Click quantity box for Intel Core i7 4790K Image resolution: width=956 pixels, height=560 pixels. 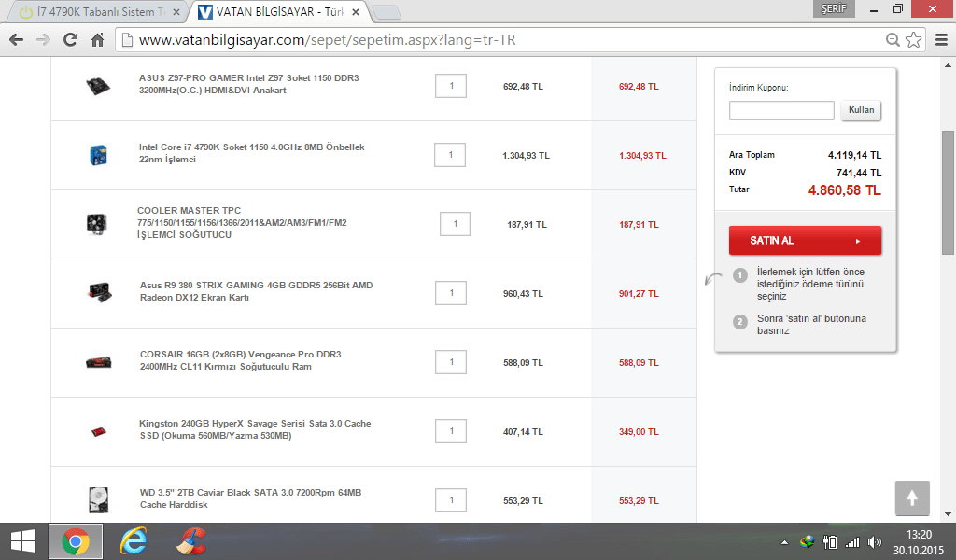(x=450, y=155)
